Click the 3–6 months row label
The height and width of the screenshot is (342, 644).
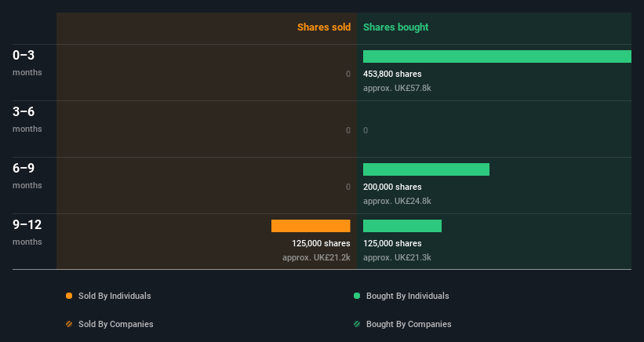click(27, 119)
